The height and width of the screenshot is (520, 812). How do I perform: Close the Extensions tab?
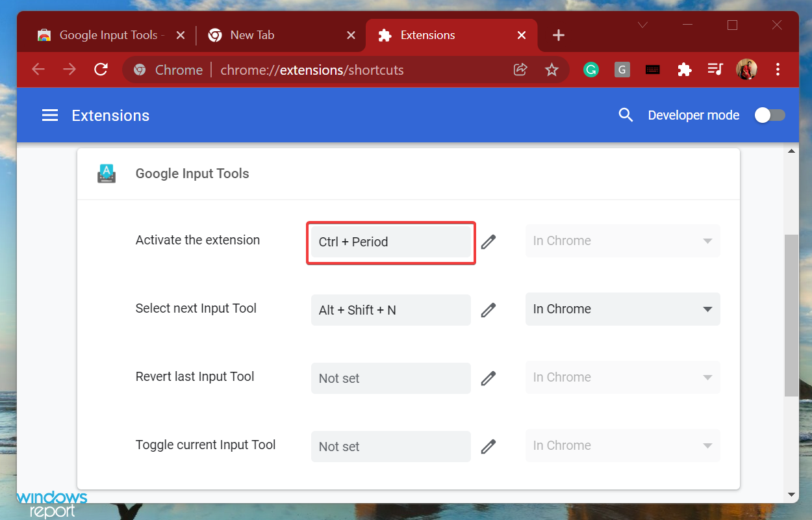tap(522, 35)
